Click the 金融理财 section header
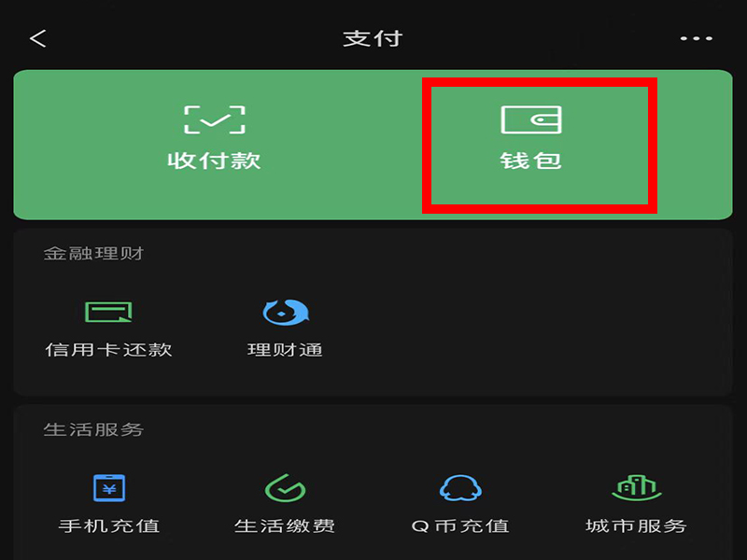The image size is (747, 560). point(93,253)
